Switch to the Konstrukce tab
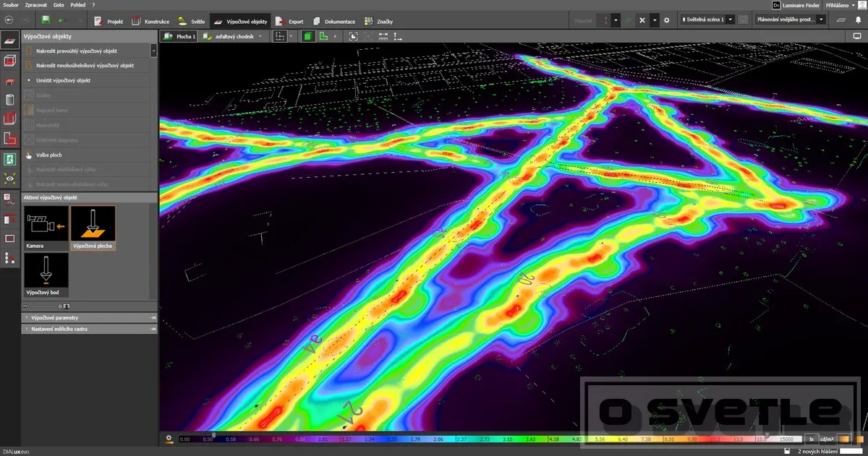This screenshot has width=868, height=456. (x=150, y=21)
